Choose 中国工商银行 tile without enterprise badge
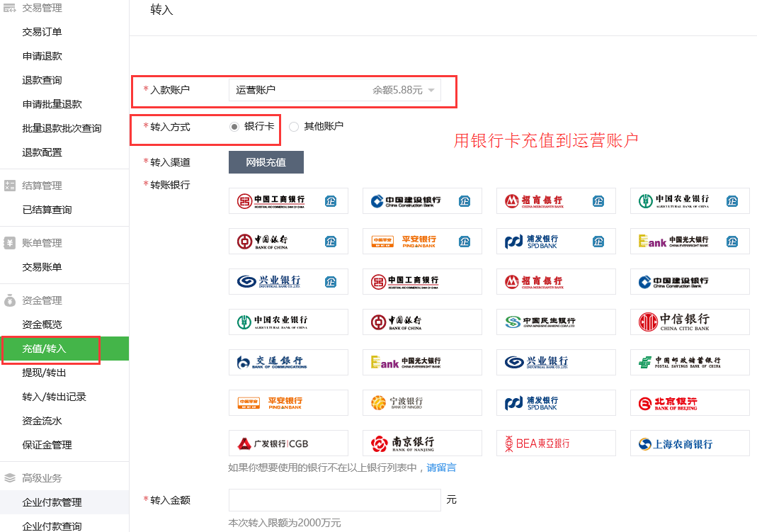This screenshot has width=757, height=532. (x=422, y=281)
